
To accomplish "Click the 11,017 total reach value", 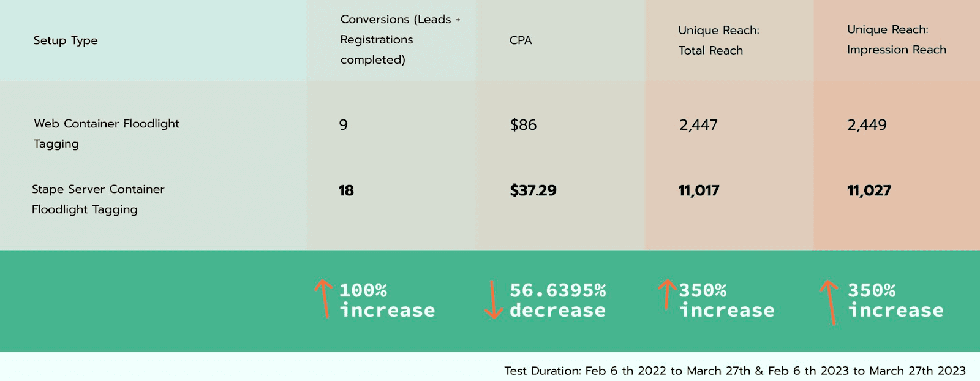I will [699, 190].
